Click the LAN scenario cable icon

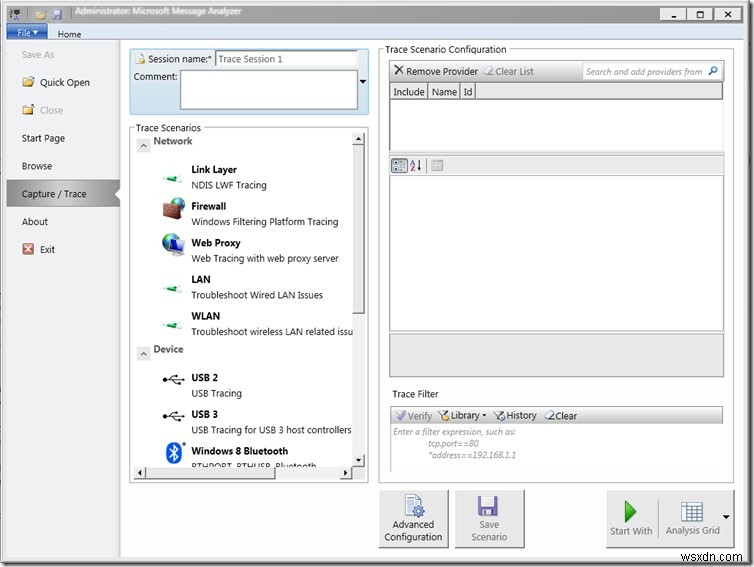point(173,289)
